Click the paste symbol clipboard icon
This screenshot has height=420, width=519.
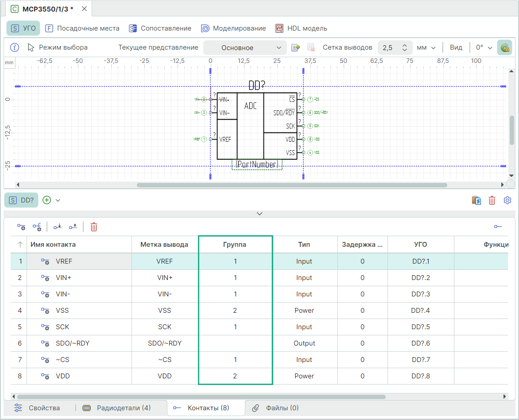click(x=476, y=200)
